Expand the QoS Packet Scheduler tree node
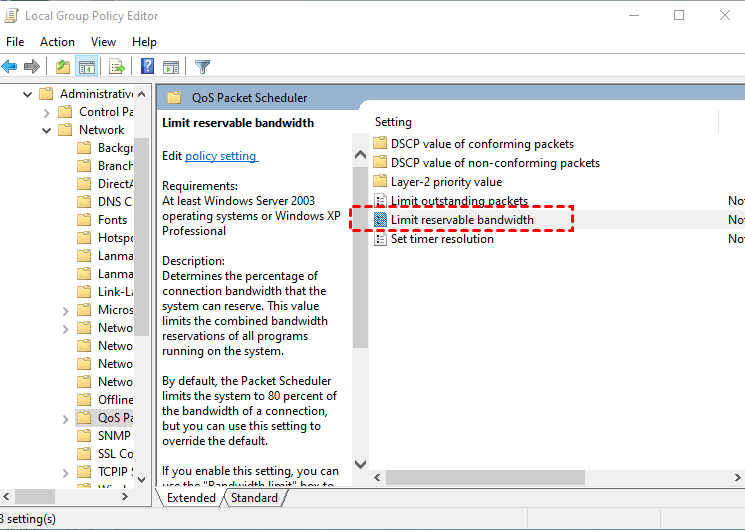 click(x=66, y=419)
